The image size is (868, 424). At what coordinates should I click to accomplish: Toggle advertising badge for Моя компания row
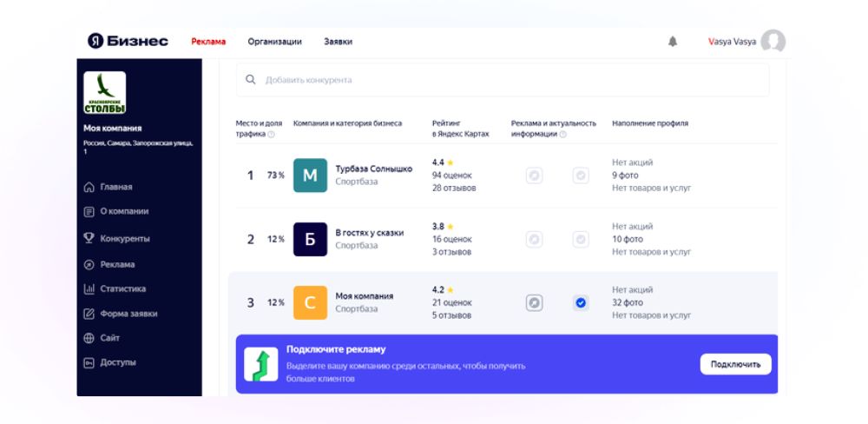534,302
